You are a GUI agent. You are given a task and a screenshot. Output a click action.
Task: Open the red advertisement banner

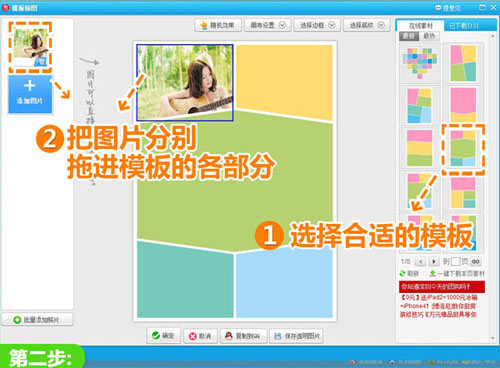click(442, 287)
